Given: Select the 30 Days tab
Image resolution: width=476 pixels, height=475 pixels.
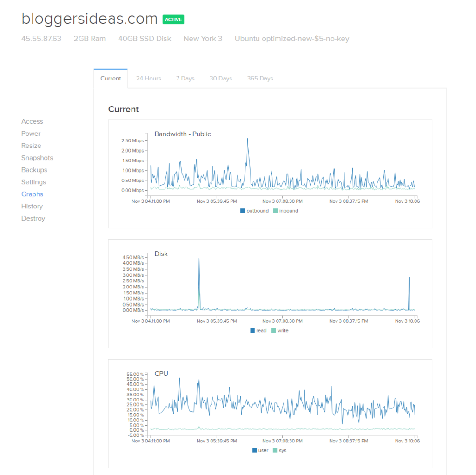Looking at the screenshot, I should pos(220,79).
